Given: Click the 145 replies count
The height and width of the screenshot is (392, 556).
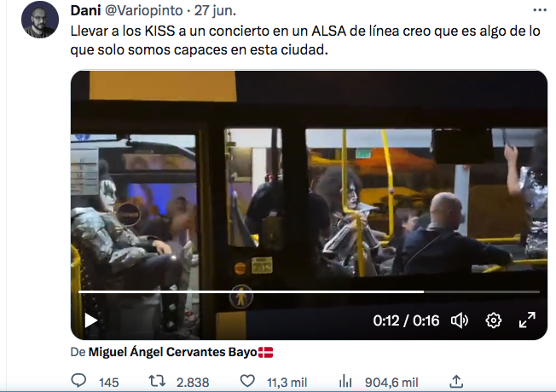Looking at the screenshot, I should click(108, 383).
